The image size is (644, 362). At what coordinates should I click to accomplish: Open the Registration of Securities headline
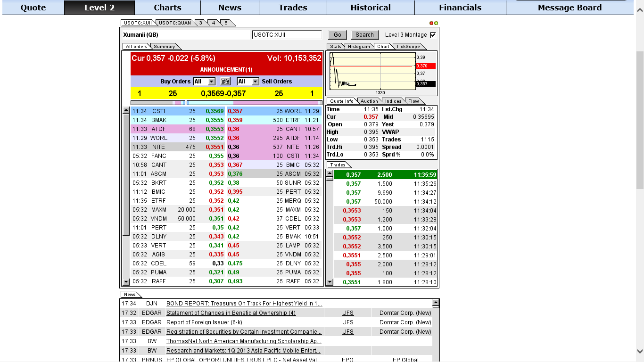click(244, 332)
